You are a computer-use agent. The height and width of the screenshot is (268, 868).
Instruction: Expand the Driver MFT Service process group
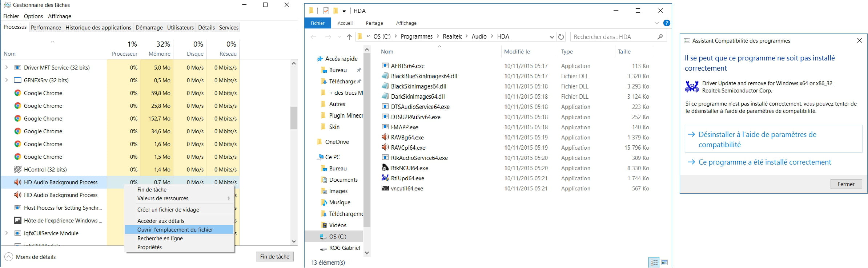[x=7, y=67]
